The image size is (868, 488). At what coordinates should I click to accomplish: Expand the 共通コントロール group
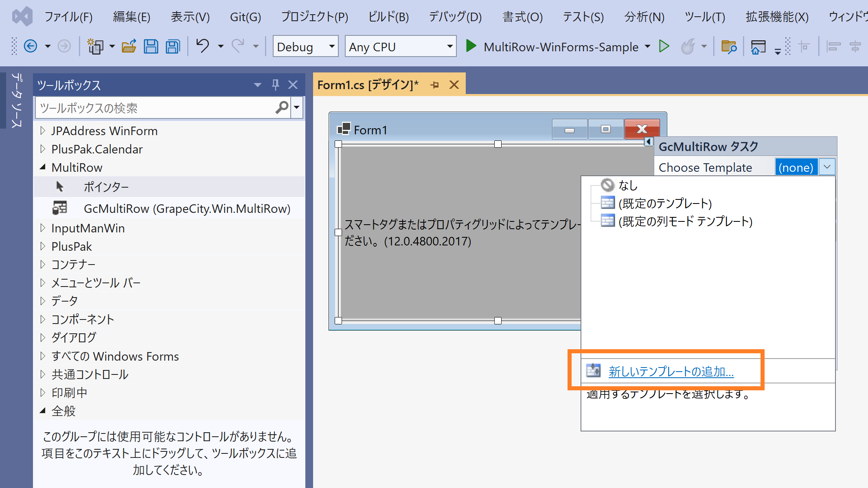coord(43,374)
